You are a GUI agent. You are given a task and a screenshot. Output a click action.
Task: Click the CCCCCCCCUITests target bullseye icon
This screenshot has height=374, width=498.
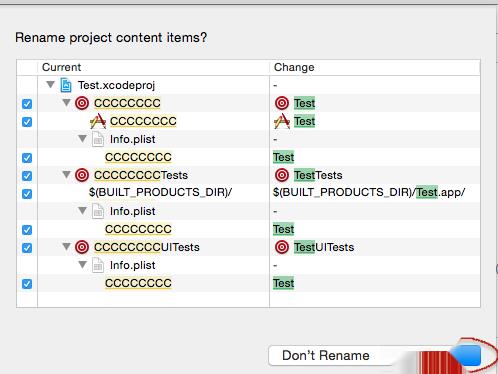pos(82,247)
